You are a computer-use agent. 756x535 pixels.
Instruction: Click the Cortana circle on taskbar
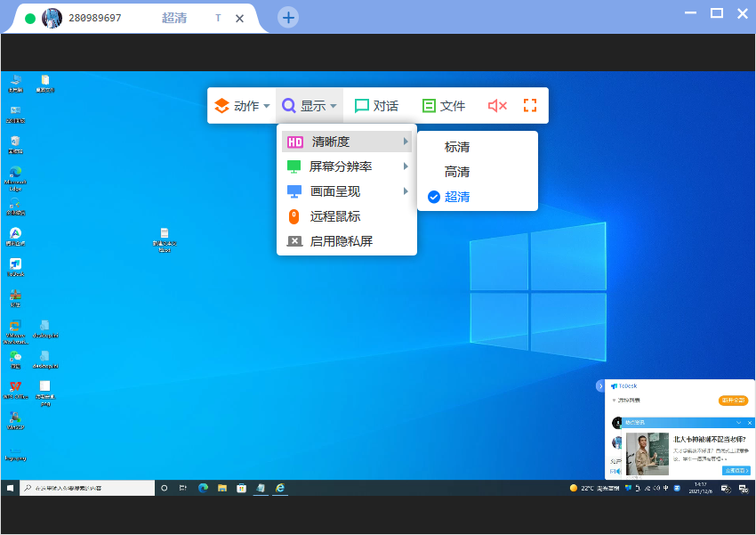coord(164,488)
